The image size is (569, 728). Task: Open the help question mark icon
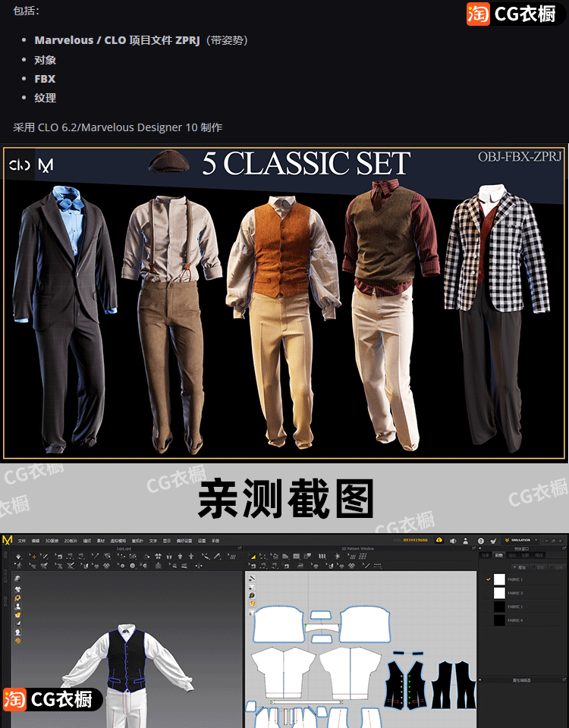coord(480,541)
